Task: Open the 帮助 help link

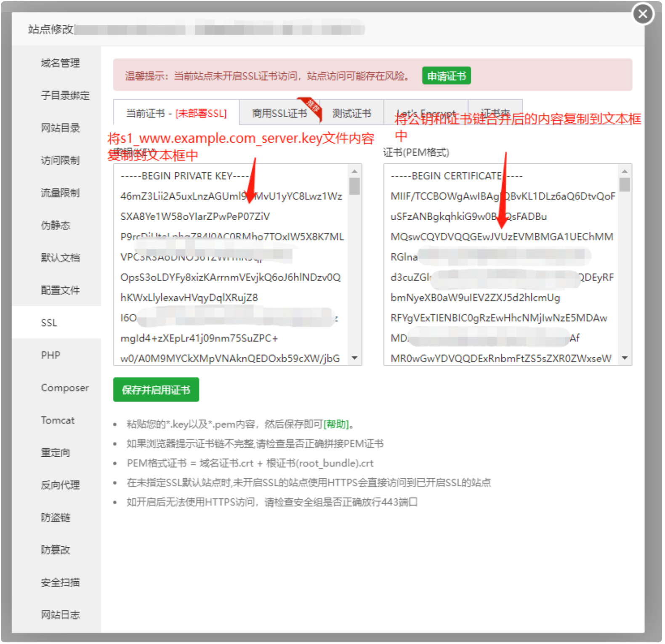Action: coord(336,424)
